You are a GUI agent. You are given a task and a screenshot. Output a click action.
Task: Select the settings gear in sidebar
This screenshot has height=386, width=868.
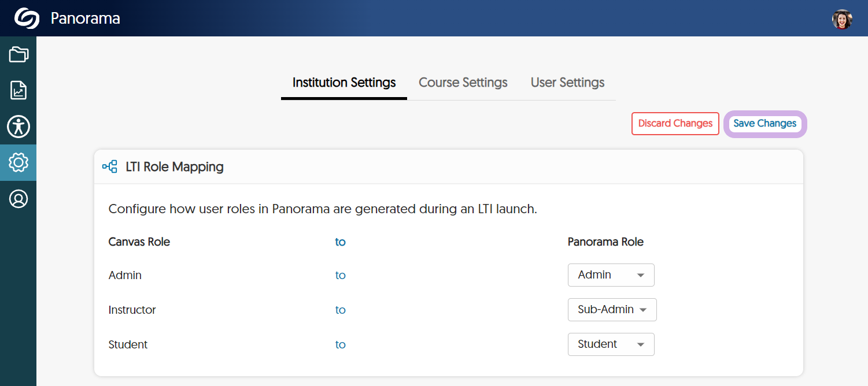click(19, 162)
